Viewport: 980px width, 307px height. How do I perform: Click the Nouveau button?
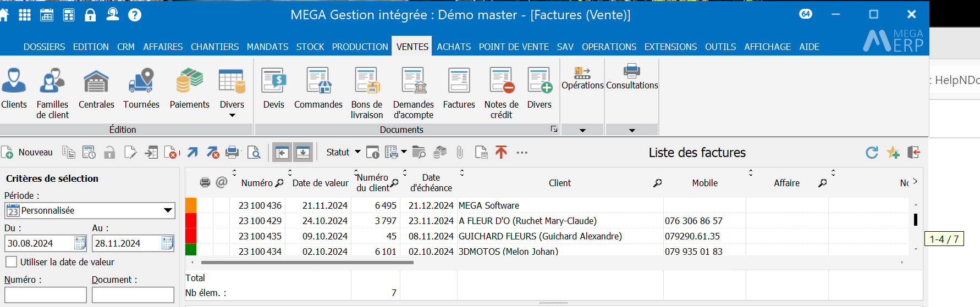[27, 152]
